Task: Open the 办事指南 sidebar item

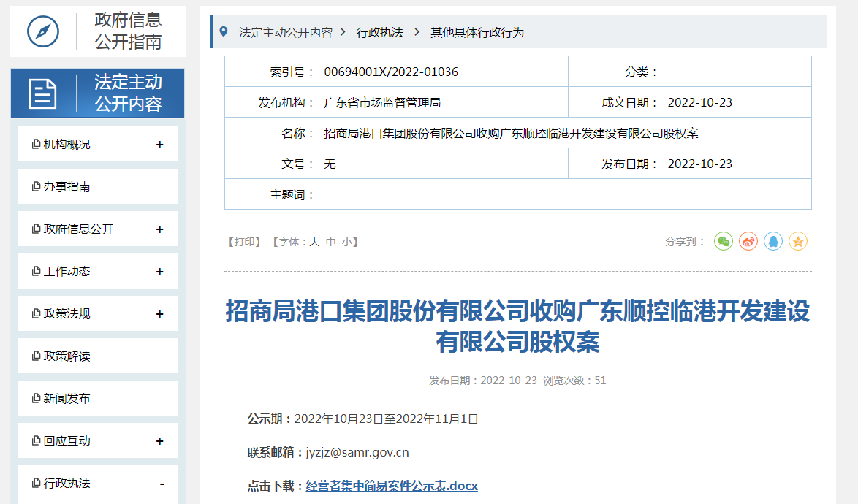Action: coord(98,186)
